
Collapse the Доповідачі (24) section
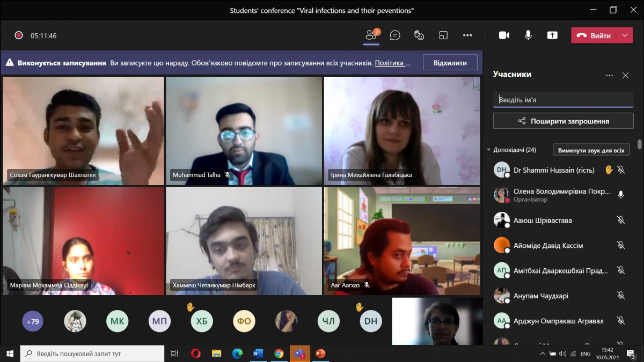pyautogui.click(x=488, y=150)
